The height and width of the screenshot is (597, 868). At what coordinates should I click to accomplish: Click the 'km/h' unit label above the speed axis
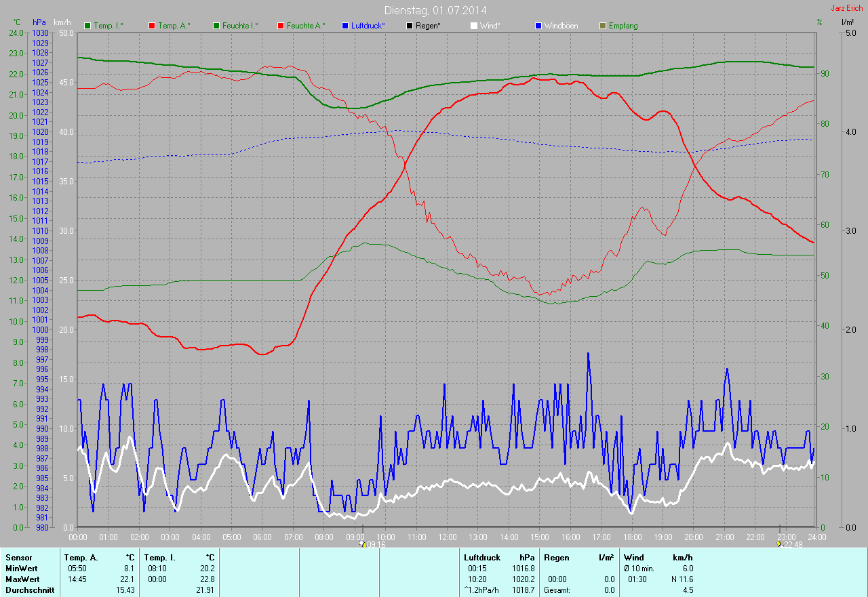coord(62,22)
